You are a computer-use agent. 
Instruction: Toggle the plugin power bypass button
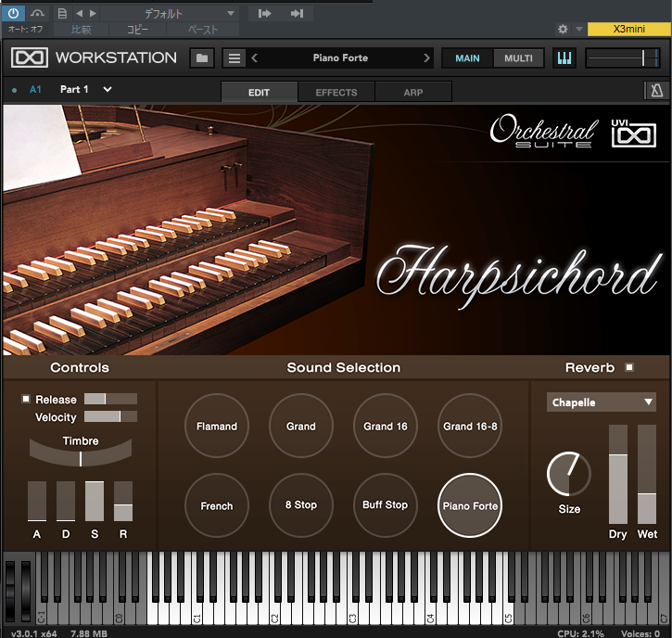13,13
